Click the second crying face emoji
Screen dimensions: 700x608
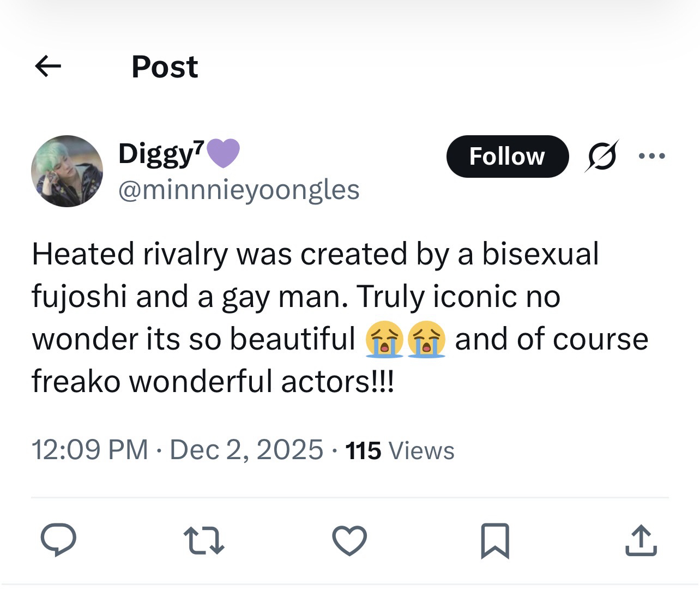click(x=426, y=339)
